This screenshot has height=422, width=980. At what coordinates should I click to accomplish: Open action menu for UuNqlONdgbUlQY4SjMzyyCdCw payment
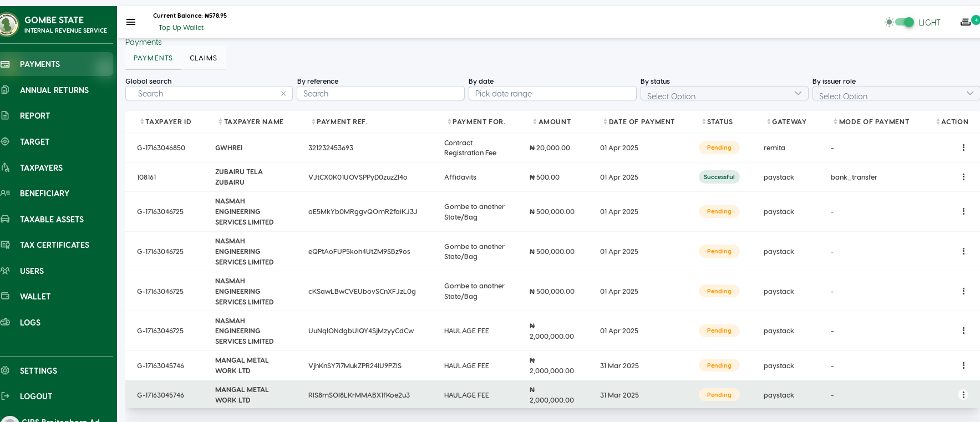[x=963, y=331]
